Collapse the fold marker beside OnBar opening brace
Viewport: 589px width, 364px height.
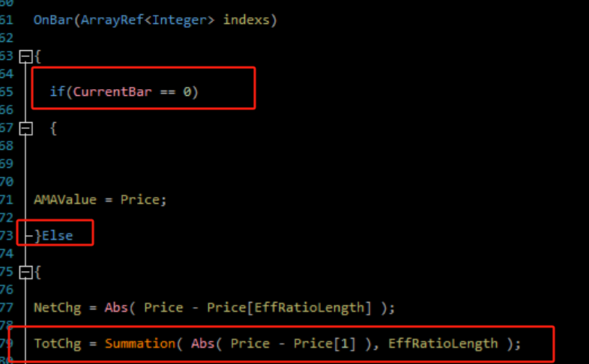[x=25, y=56]
